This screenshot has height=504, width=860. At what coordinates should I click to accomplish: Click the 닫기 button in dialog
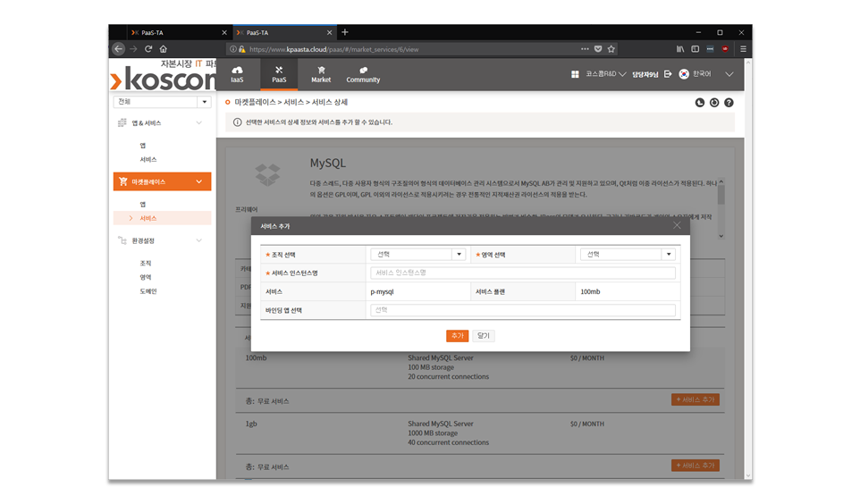[484, 336]
